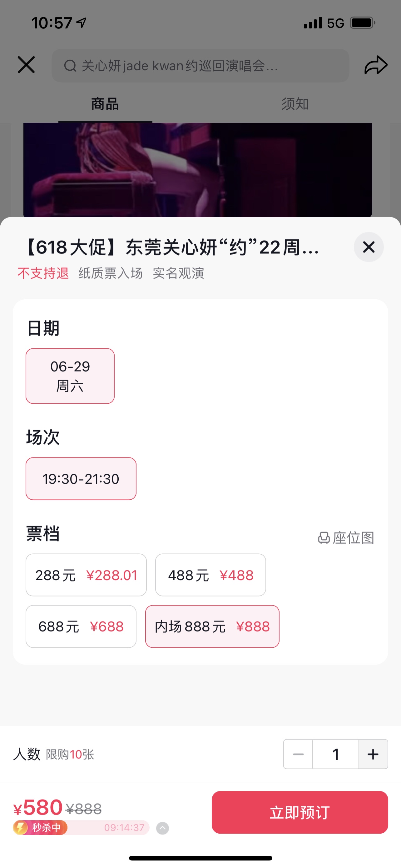Screen dimensions: 401x868
Task: Dismiss the ticket selection sheet
Action: [369, 247]
